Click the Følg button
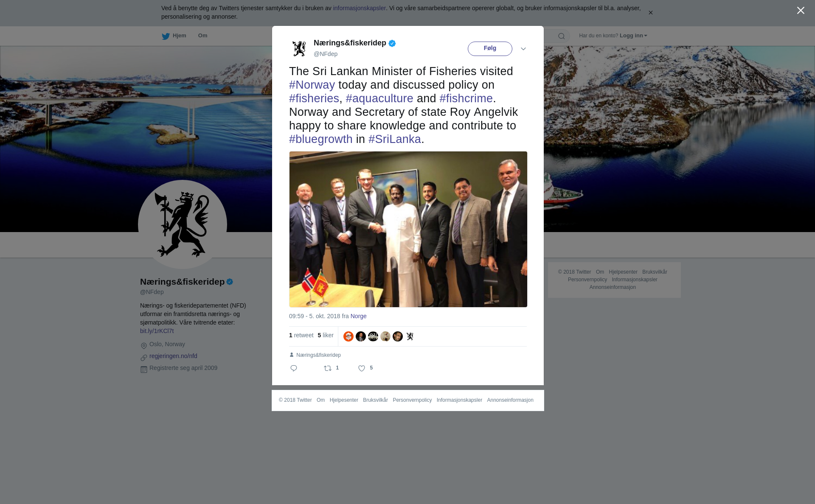The image size is (815, 504). tap(490, 48)
